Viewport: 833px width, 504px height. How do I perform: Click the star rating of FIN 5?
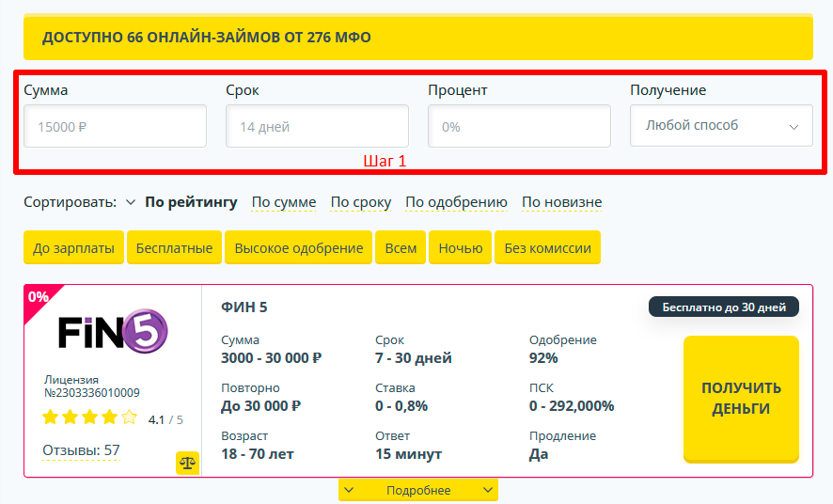90,418
